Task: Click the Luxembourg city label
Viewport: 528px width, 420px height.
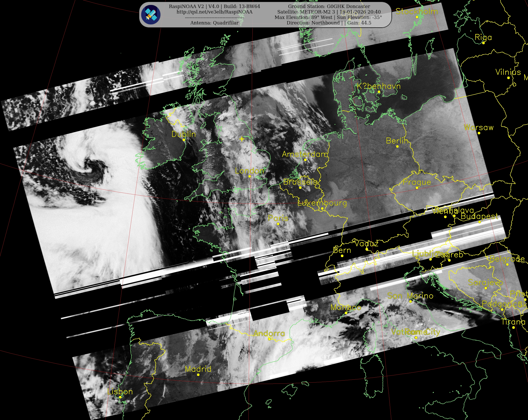Action: [x=322, y=203]
